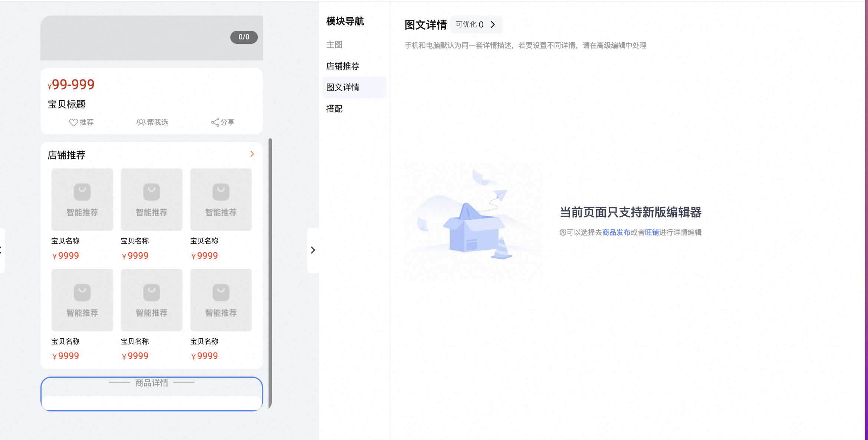The height and width of the screenshot is (440, 868).
Task: Select last 智能推荐 thumbnail in bottom row
Action: tap(221, 300)
